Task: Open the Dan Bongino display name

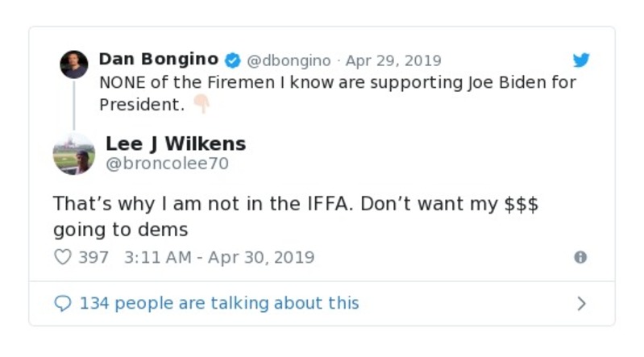Action: coord(158,60)
